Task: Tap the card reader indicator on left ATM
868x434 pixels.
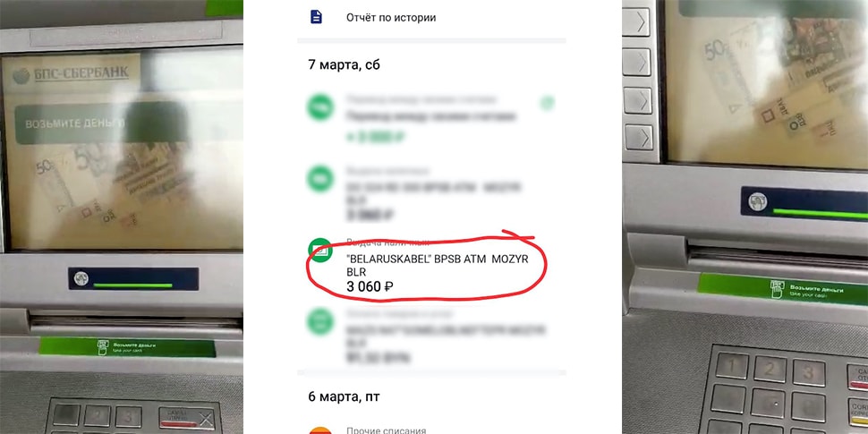Action: click(x=133, y=278)
